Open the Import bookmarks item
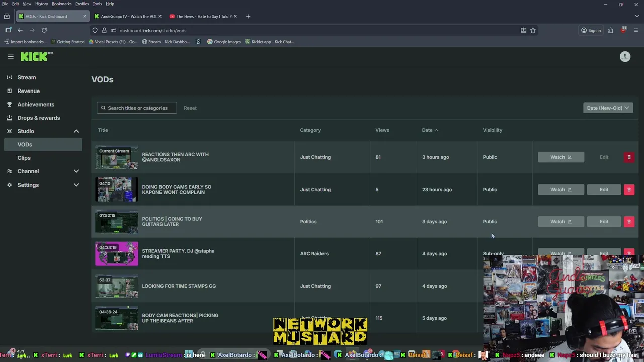Viewport: 644px width, 362px height. pyautogui.click(x=25, y=42)
